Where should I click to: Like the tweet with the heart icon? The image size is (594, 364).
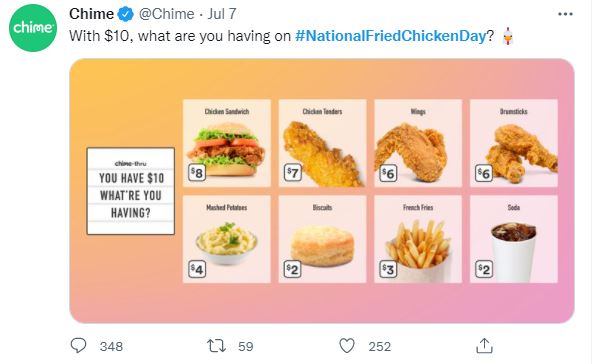[x=347, y=346]
